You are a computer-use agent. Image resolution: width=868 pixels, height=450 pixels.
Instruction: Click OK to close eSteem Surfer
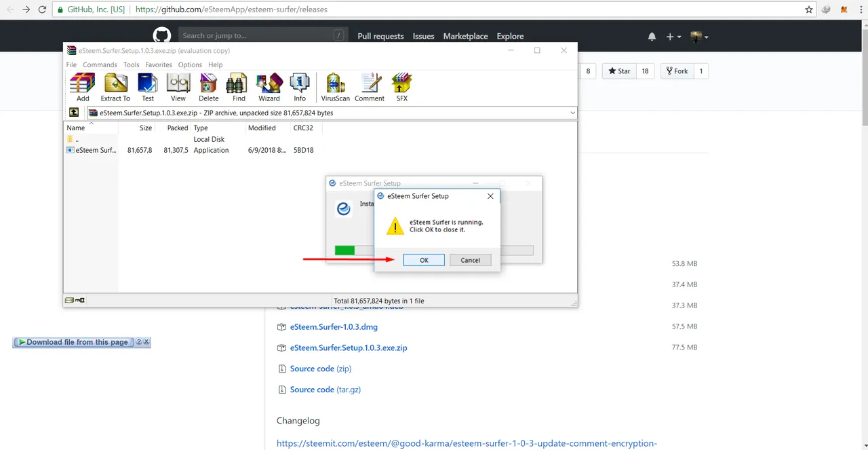tap(424, 260)
